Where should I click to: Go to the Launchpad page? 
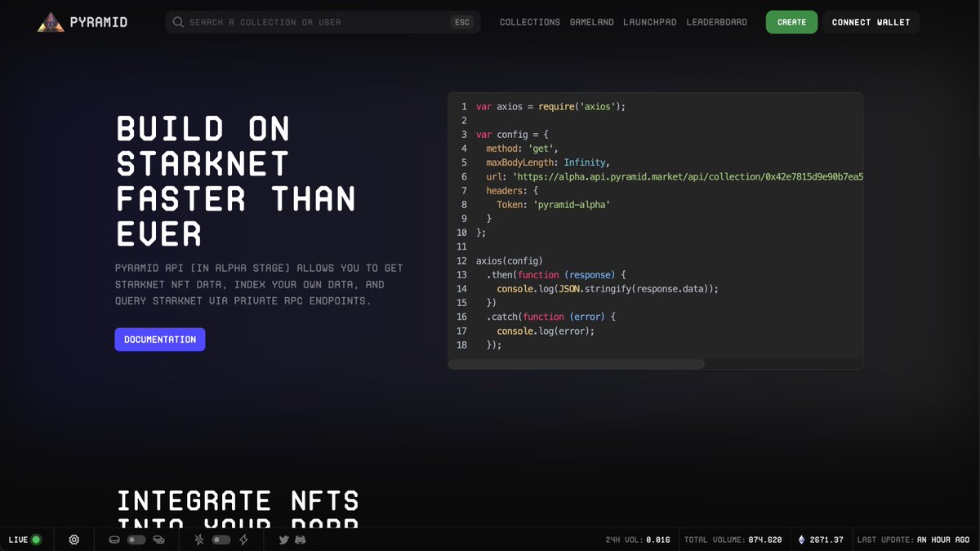(x=650, y=22)
